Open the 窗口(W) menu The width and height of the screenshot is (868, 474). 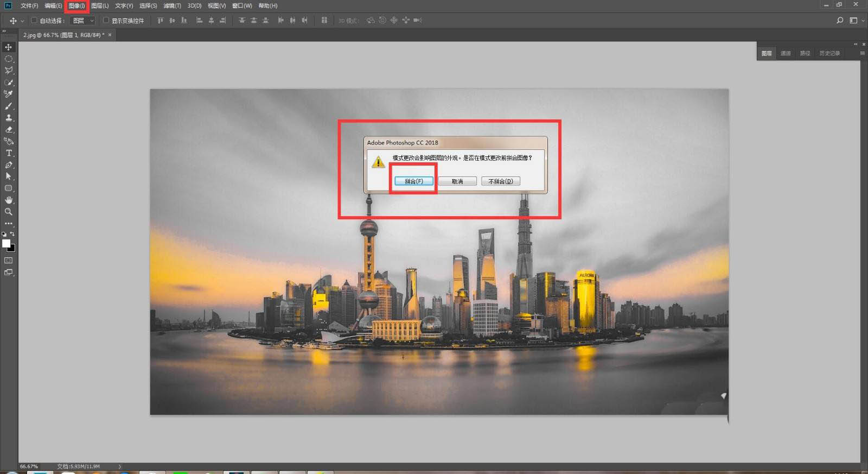tap(242, 5)
